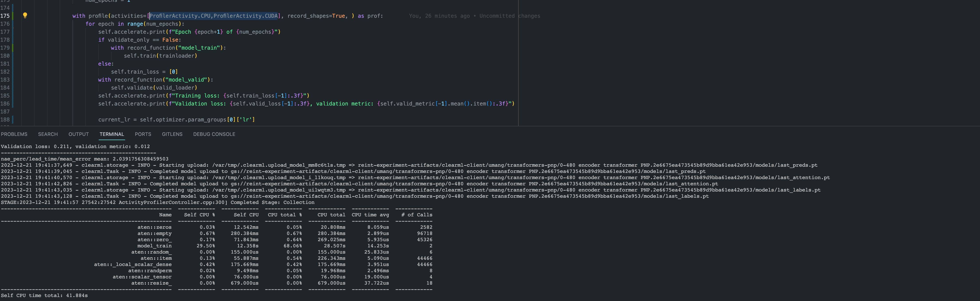This screenshot has height=301, width=980.
Task: Click the 'CPU total' column header in terminal
Action: click(331, 215)
